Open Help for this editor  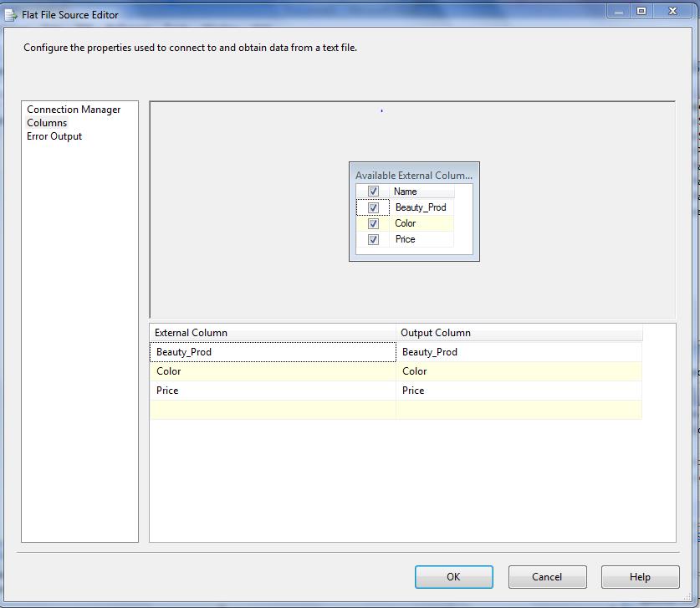point(640,577)
